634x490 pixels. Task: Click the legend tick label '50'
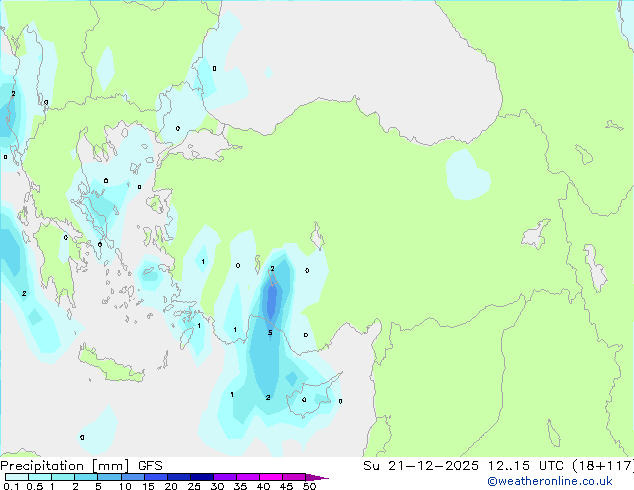(310, 486)
